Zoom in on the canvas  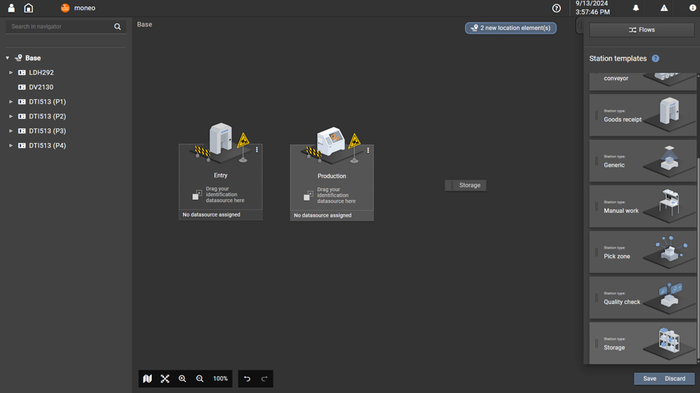(x=182, y=379)
